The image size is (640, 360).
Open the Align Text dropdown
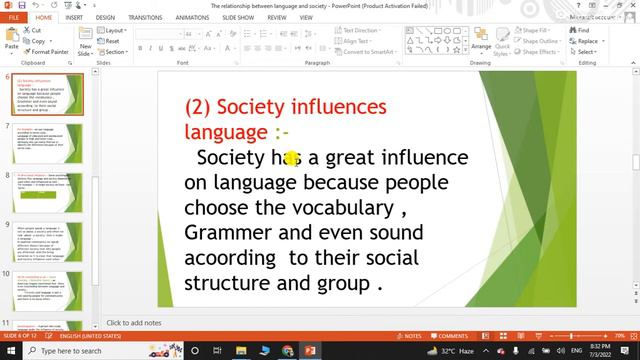tap(353, 41)
